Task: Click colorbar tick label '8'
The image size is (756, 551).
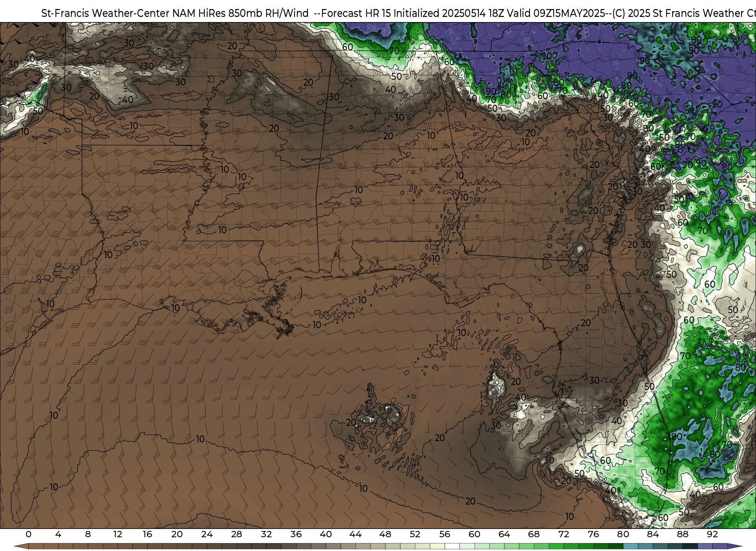Action: pyautogui.click(x=88, y=534)
